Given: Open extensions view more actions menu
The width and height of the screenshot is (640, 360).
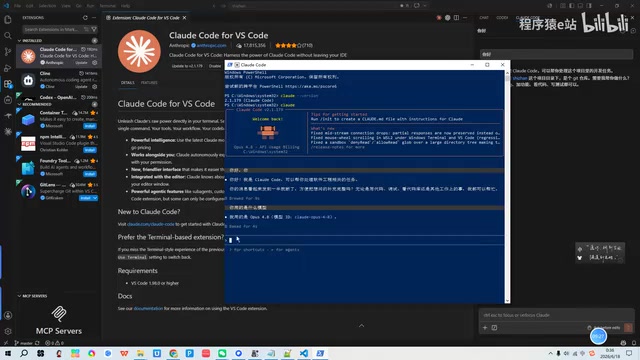Looking at the screenshot, I should (94, 18).
